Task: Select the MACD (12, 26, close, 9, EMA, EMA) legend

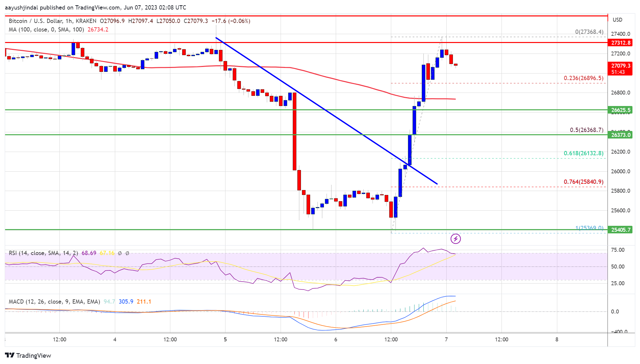Action: coord(54,302)
